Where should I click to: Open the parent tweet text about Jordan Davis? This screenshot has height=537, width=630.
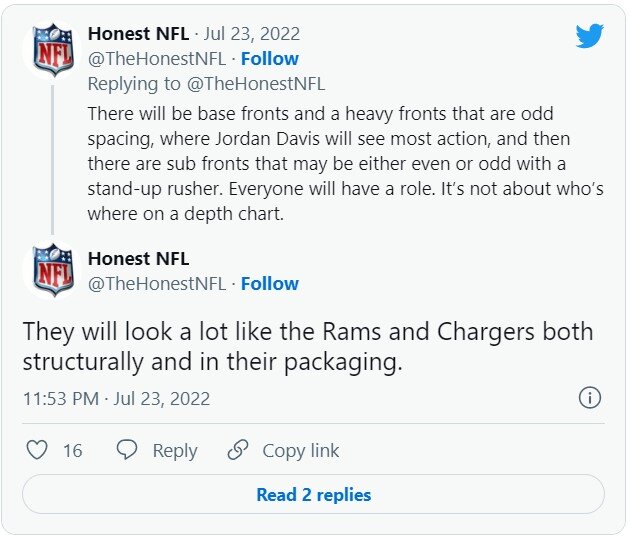[x=345, y=164]
